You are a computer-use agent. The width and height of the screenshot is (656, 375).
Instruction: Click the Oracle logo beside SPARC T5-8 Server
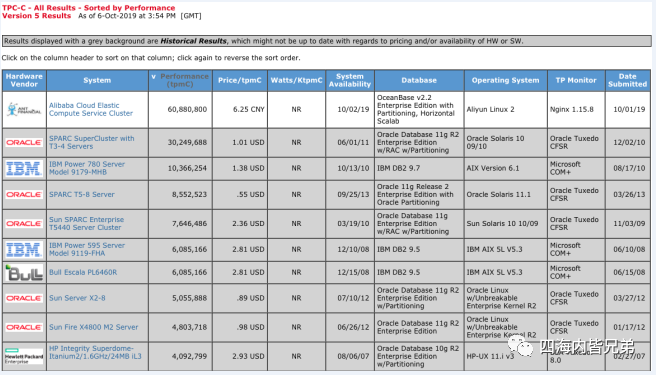tap(24, 195)
